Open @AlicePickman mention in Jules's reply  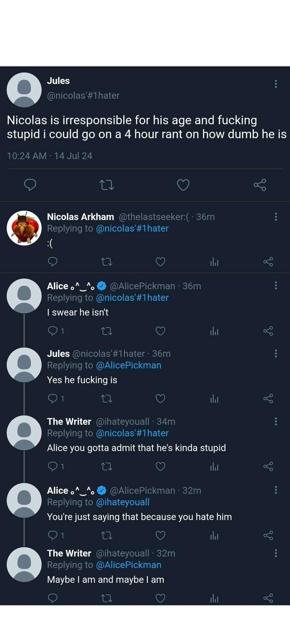[129, 365]
